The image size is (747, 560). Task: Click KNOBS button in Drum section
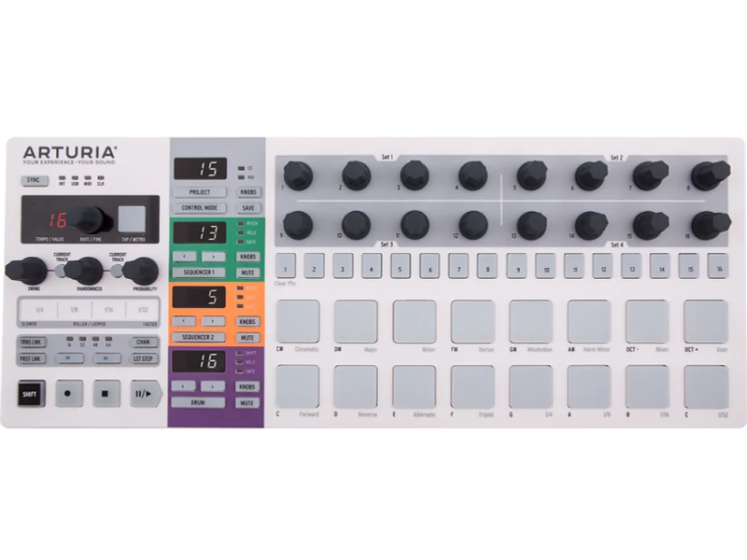tap(247, 386)
